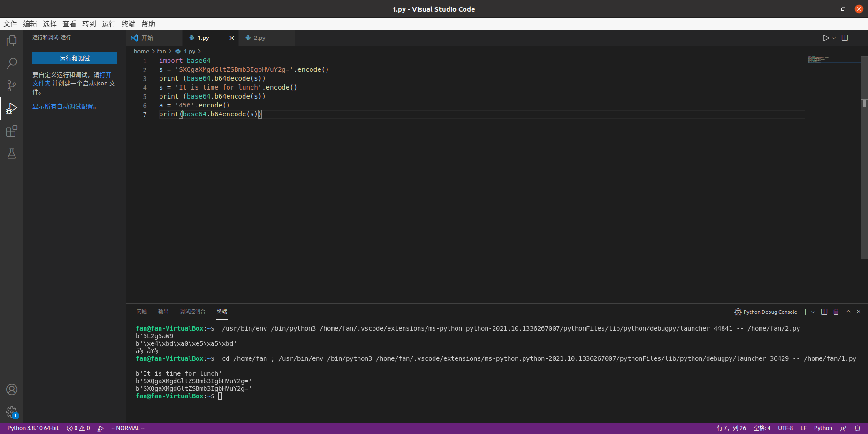Click the fan breadcrumb segment

coord(161,52)
